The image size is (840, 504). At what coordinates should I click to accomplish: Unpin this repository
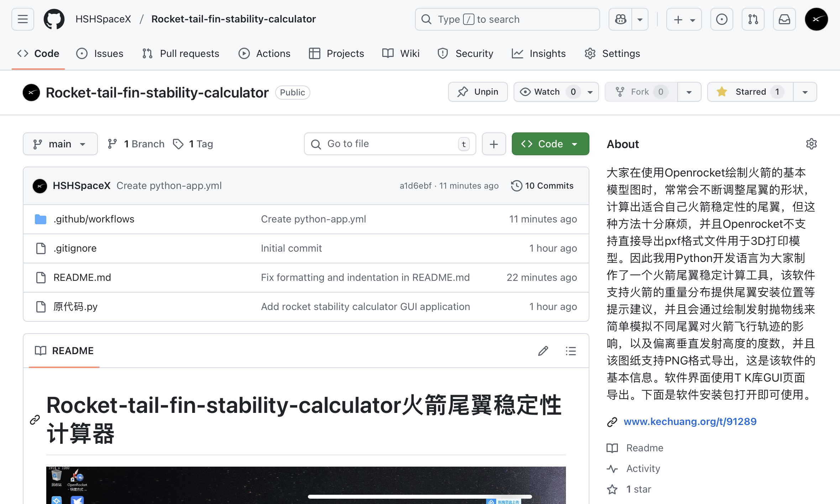[x=478, y=92]
